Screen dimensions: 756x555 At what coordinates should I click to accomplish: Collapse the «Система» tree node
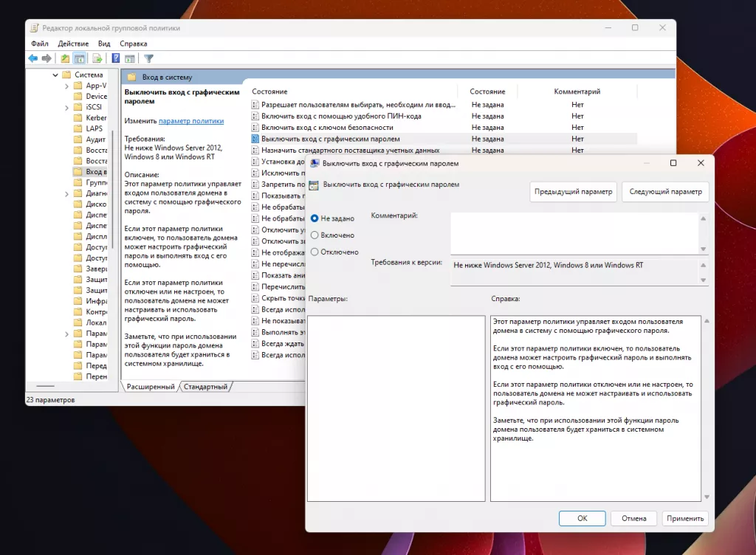point(55,74)
